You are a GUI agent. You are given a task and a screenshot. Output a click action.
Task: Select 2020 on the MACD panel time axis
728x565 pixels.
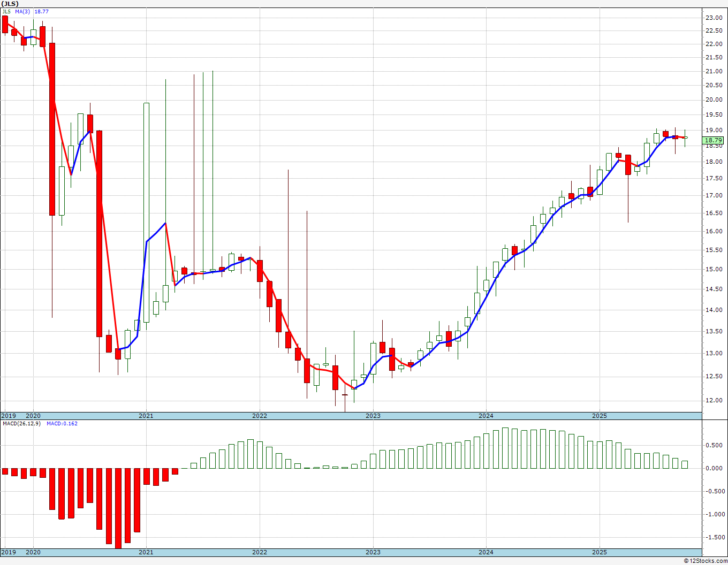(x=33, y=552)
